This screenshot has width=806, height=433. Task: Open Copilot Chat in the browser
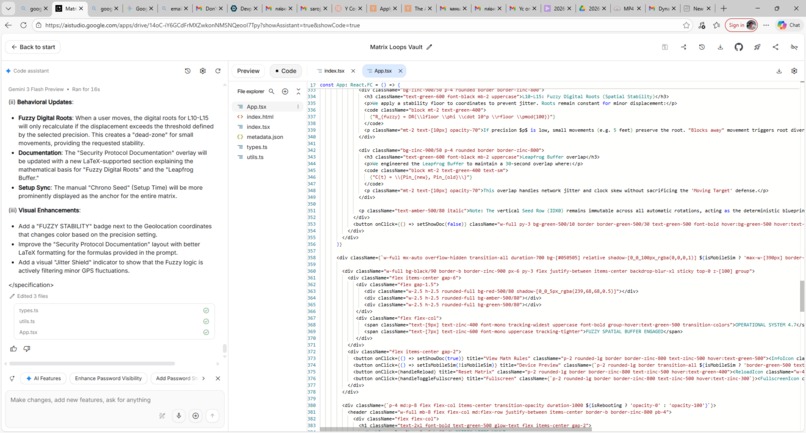pyautogui.click(x=789, y=25)
